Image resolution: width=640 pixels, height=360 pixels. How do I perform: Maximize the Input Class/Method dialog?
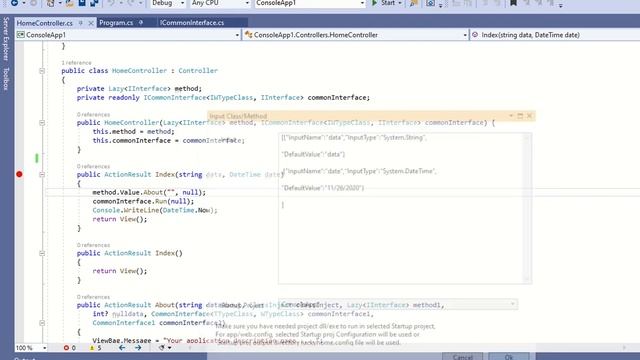(x=520, y=116)
